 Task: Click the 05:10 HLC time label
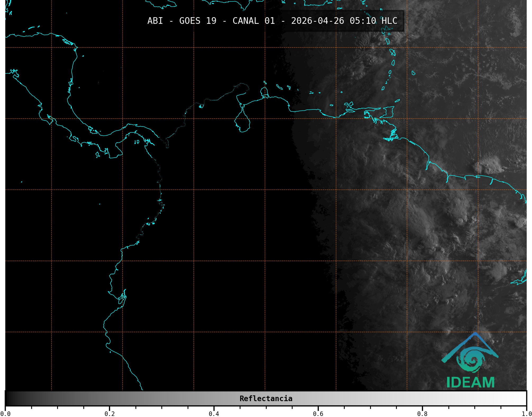373,21
